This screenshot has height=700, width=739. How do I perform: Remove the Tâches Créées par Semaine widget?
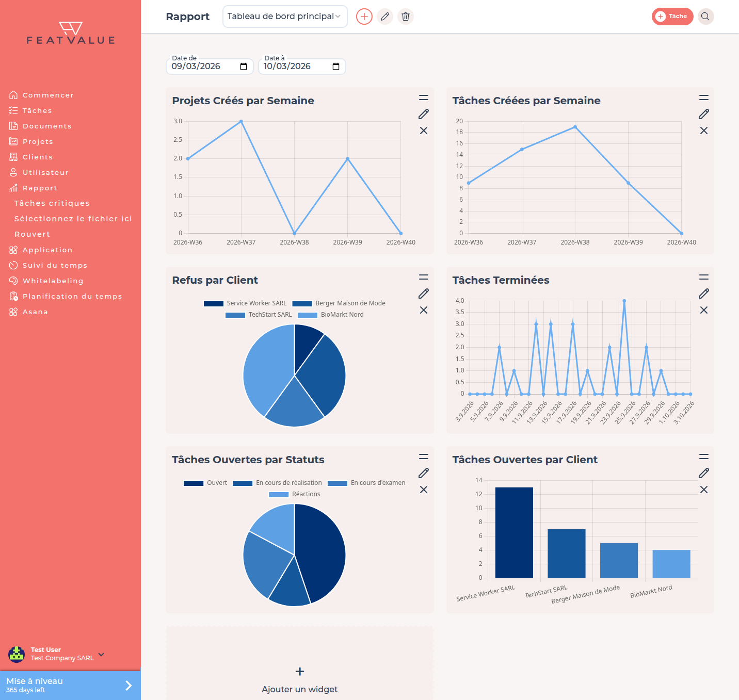[704, 131]
